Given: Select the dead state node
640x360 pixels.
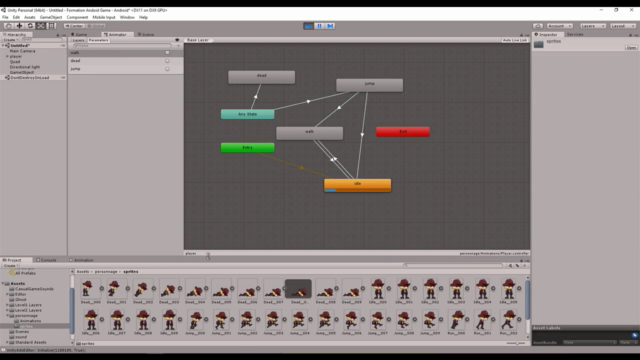Looking at the screenshot, I should pyautogui.click(x=262, y=77).
